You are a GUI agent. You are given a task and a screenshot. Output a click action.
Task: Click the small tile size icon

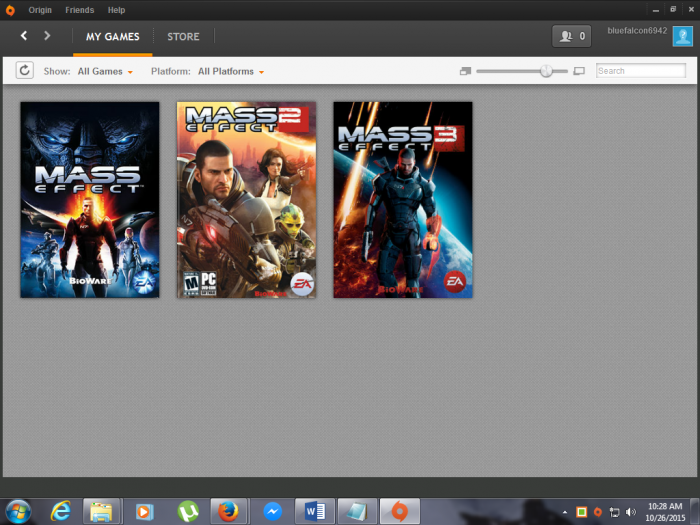(x=465, y=72)
